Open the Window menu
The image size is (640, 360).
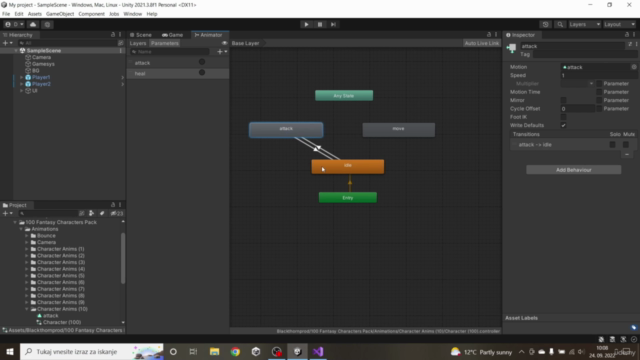coord(133,14)
